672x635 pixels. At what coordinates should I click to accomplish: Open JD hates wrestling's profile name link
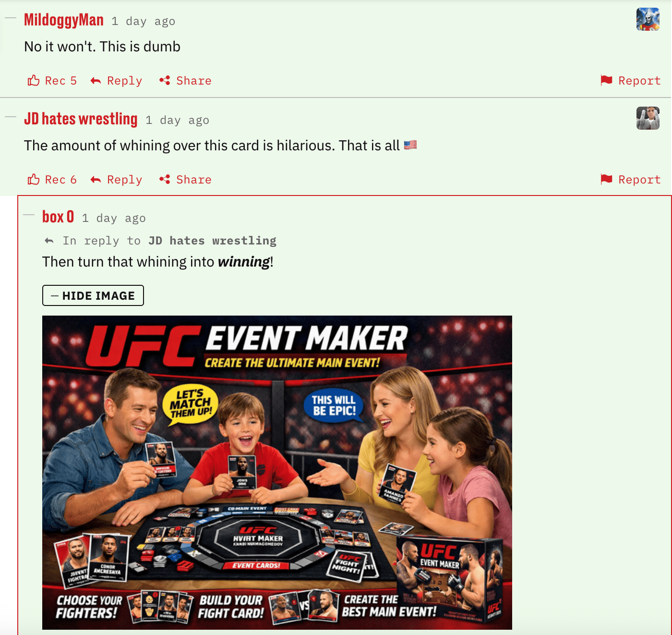[81, 119]
